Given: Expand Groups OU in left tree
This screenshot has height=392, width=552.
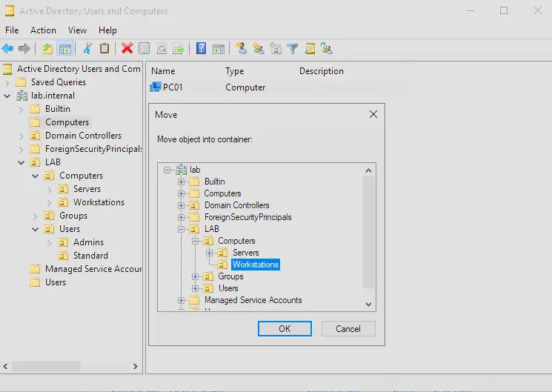Looking at the screenshot, I should click(36, 216).
